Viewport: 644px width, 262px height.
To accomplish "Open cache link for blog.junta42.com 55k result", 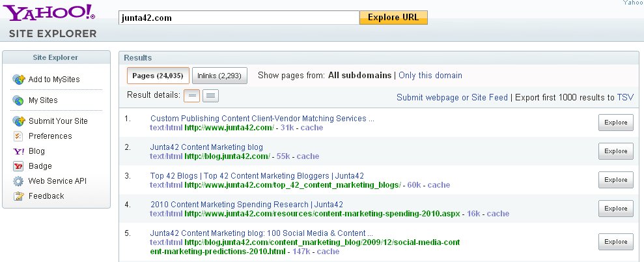I will (x=308, y=156).
